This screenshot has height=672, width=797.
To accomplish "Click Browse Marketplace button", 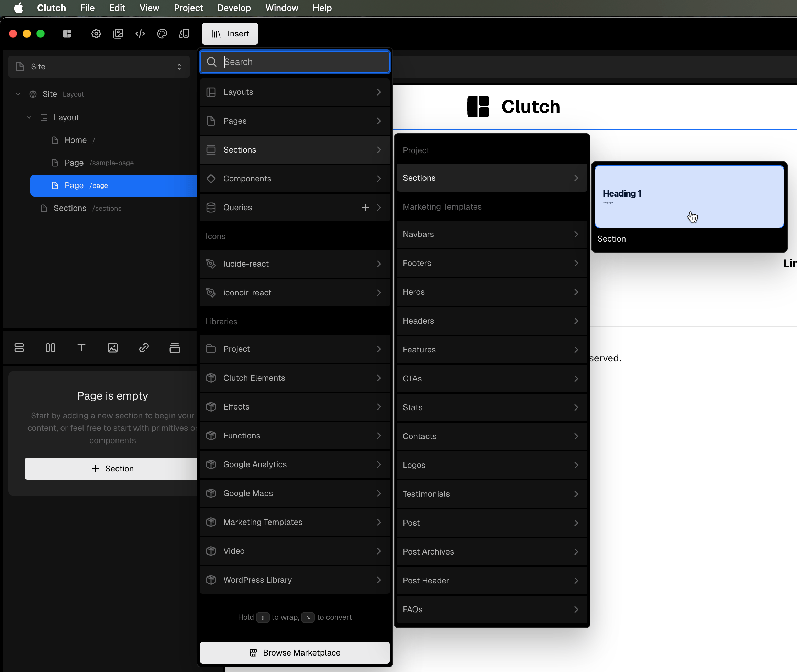I will click(x=295, y=652).
